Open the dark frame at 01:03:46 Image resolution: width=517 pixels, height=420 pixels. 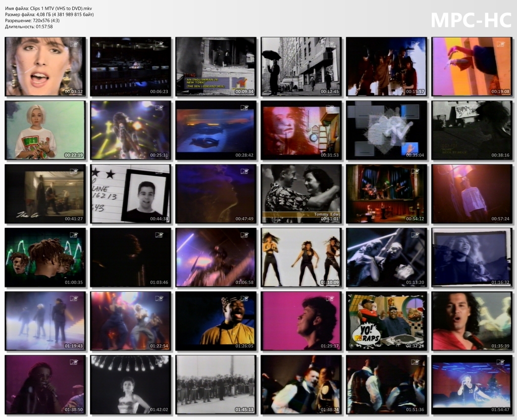tap(131, 257)
